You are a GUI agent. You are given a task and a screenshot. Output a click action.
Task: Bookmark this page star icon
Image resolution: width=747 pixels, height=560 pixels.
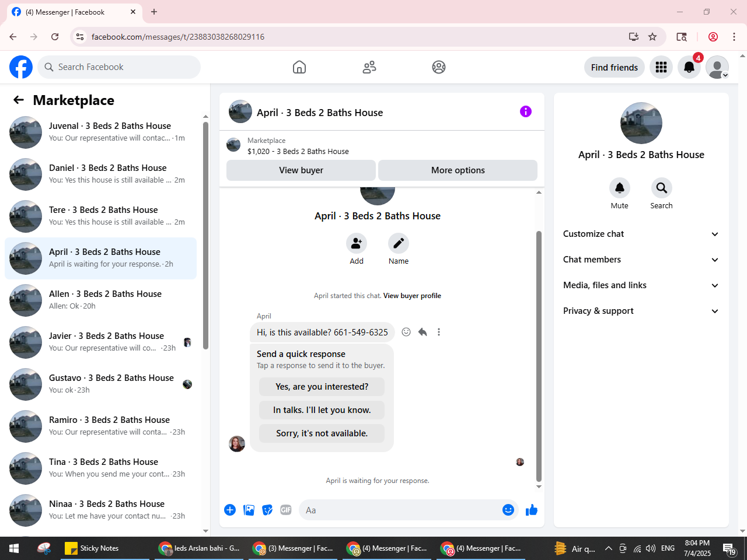652,37
